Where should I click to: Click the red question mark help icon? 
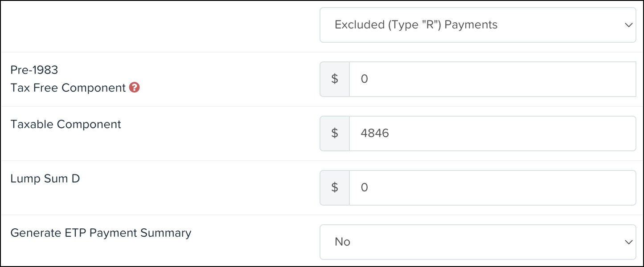coord(135,88)
